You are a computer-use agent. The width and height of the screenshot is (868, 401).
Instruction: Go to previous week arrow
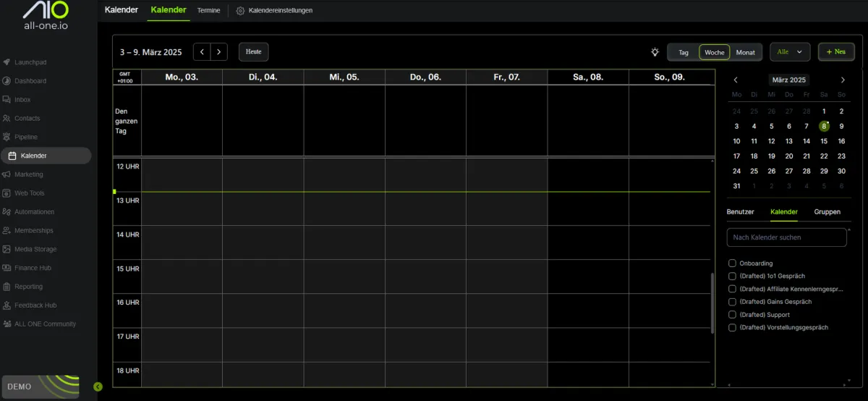pyautogui.click(x=202, y=52)
